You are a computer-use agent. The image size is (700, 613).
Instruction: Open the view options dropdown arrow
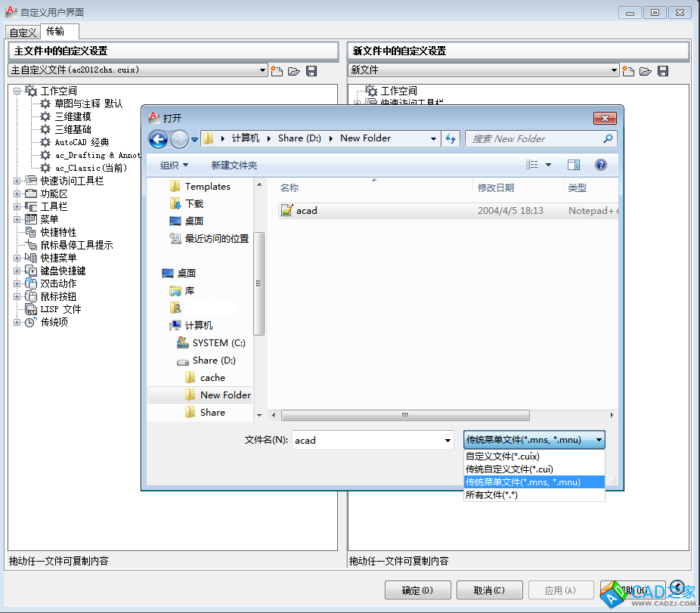[549, 165]
